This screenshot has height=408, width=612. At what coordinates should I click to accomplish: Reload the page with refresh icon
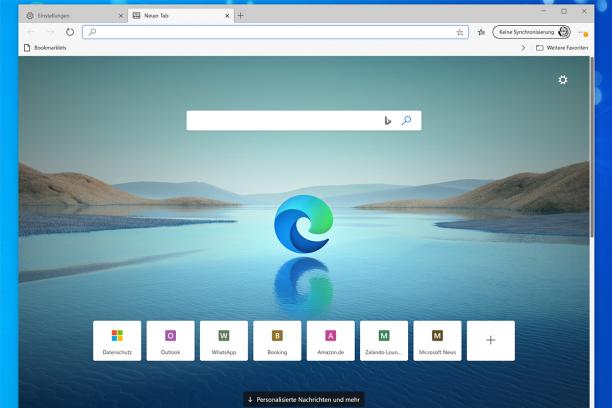[x=70, y=32]
